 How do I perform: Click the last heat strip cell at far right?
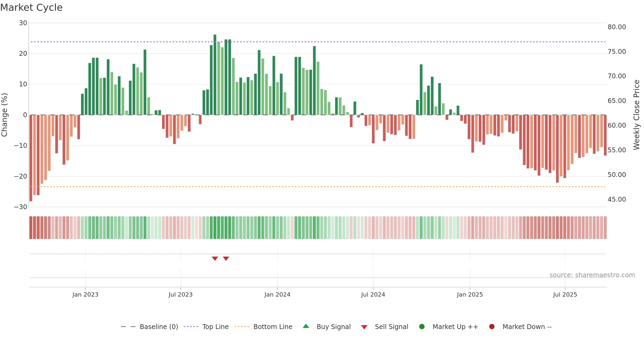coord(605,228)
